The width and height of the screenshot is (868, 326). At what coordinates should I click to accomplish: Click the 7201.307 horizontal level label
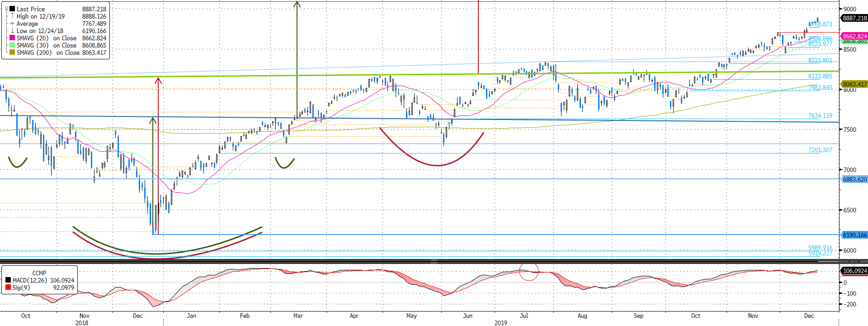pyautogui.click(x=820, y=150)
